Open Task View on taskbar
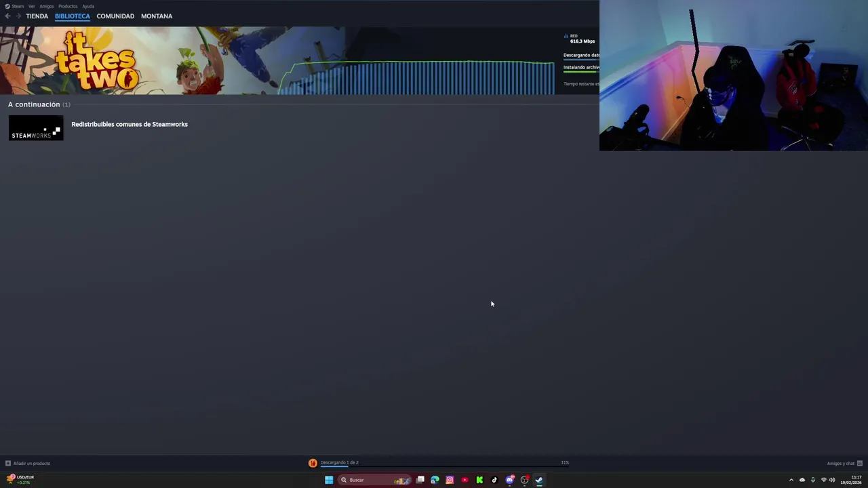 (420, 480)
